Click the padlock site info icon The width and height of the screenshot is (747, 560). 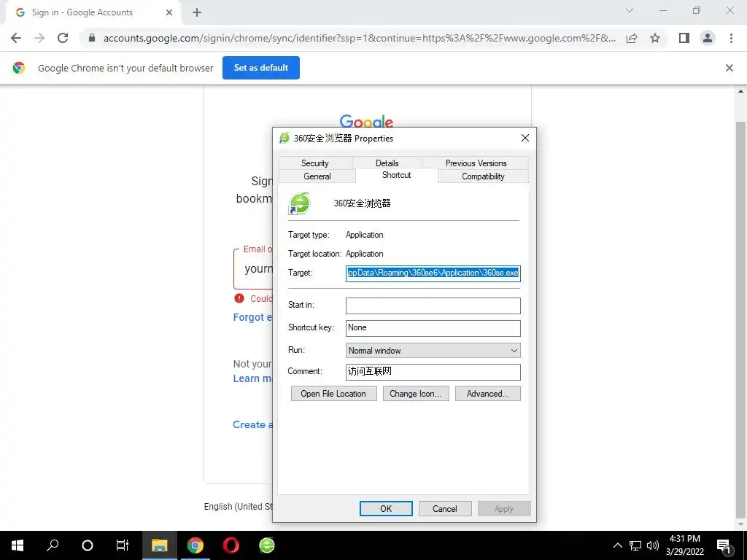click(92, 38)
